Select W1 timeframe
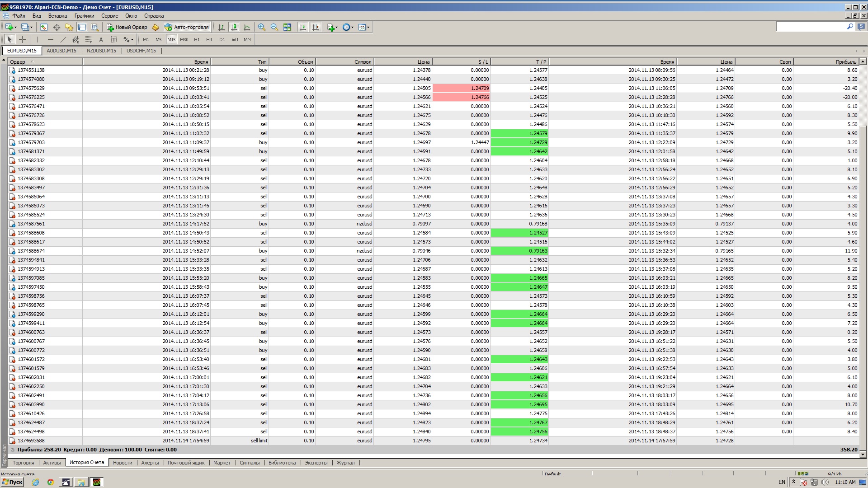Viewport: 868px width, 488px height. click(x=235, y=39)
